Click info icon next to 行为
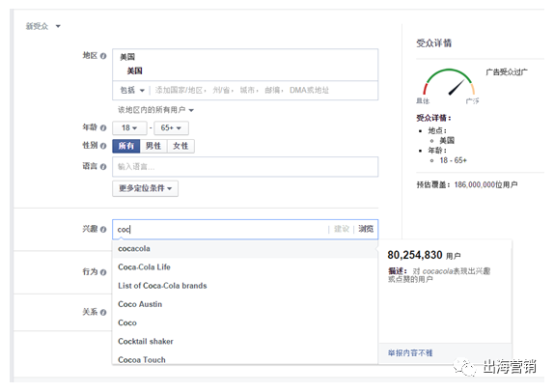The height and width of the screenshot is (392, 554). click(103, 272)
